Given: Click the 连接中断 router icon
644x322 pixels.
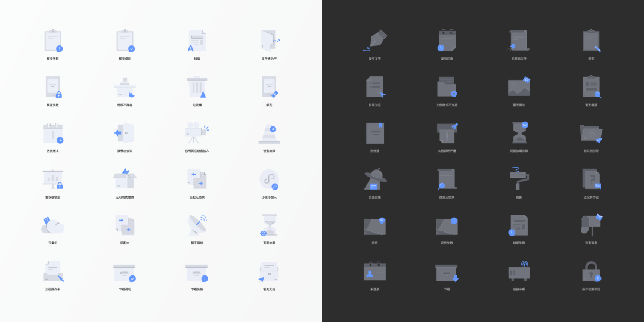Looking at the screenshot, I should click(x=519, y=271).
